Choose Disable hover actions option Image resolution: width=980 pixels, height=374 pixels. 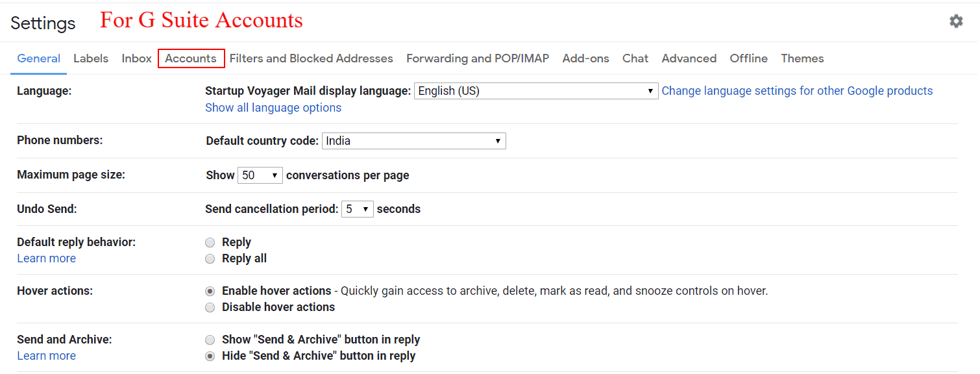(x=210, y=307)
